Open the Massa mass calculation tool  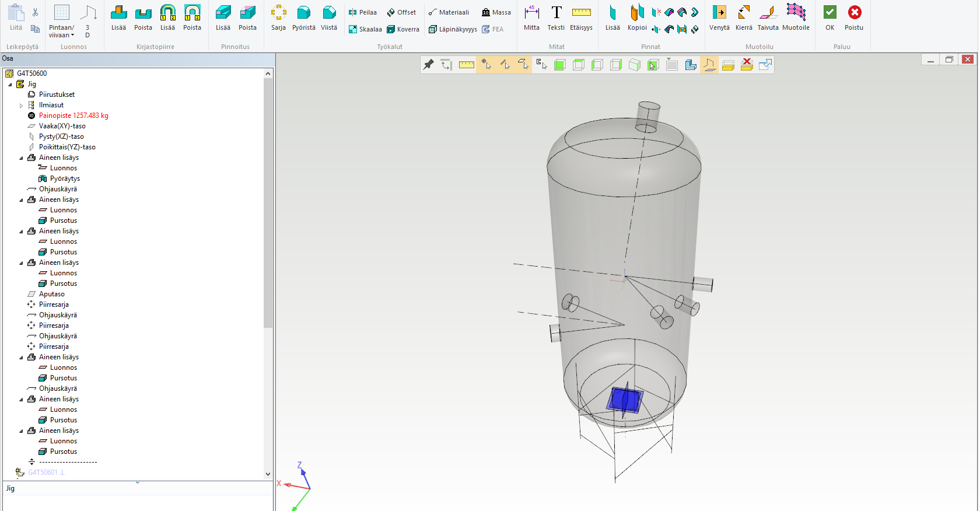[496, 12]
